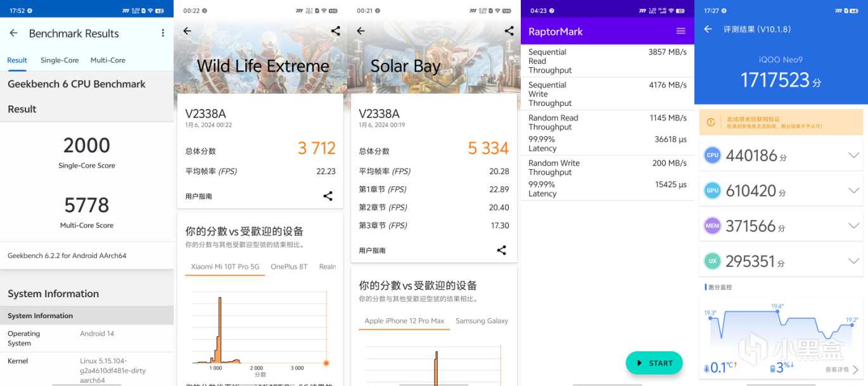Click Sequential Read 3857 MB/s value
The width and height of the screenshot is (868, 386).
click(667, 52)
